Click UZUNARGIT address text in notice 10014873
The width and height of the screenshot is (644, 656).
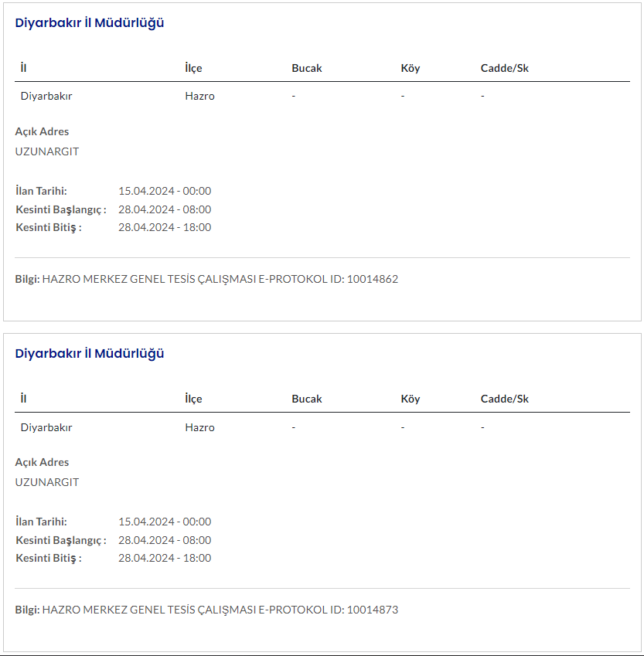[47, 482]
